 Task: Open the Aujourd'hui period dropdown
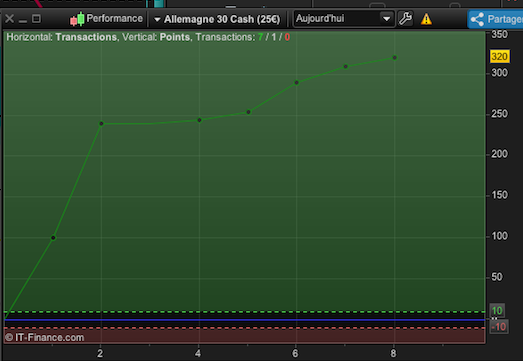344,18
